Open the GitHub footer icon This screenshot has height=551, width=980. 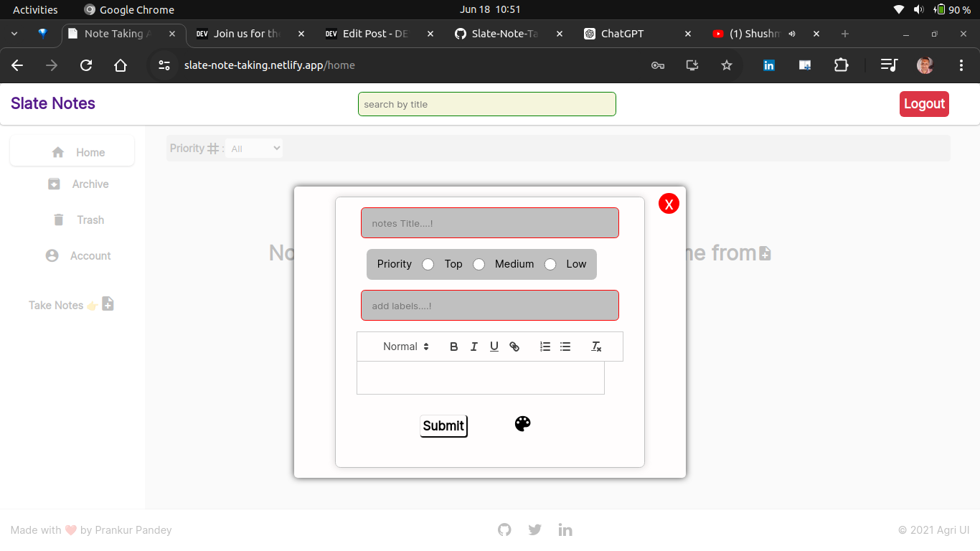505,529
